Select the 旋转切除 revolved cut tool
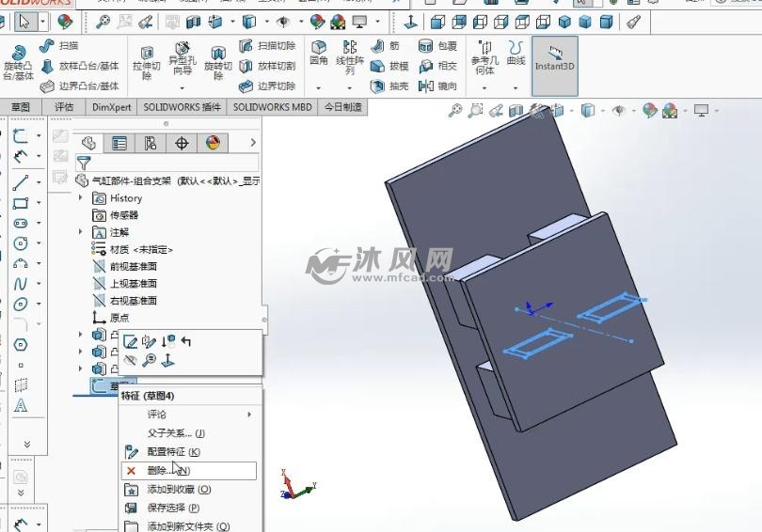 click(218, 63)
